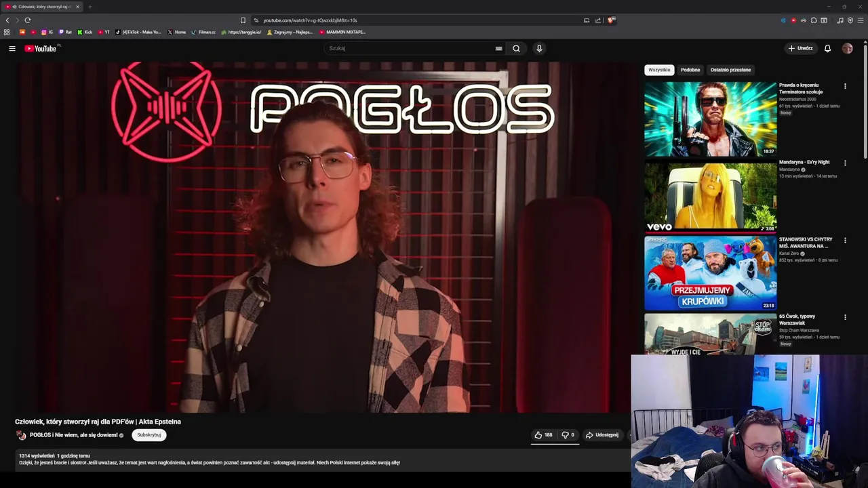Screen dimensions: 868x488
Task: Click the Udostępnij share button
Action: [x=602, y=435]
